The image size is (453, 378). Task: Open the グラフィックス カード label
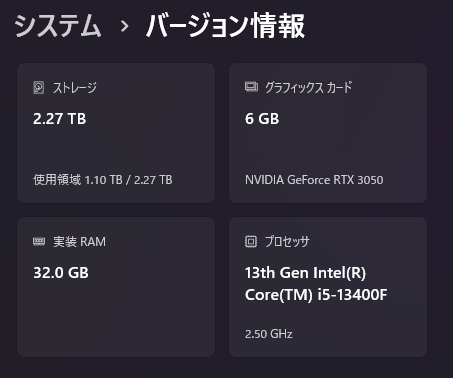click(x=308, y=87)
